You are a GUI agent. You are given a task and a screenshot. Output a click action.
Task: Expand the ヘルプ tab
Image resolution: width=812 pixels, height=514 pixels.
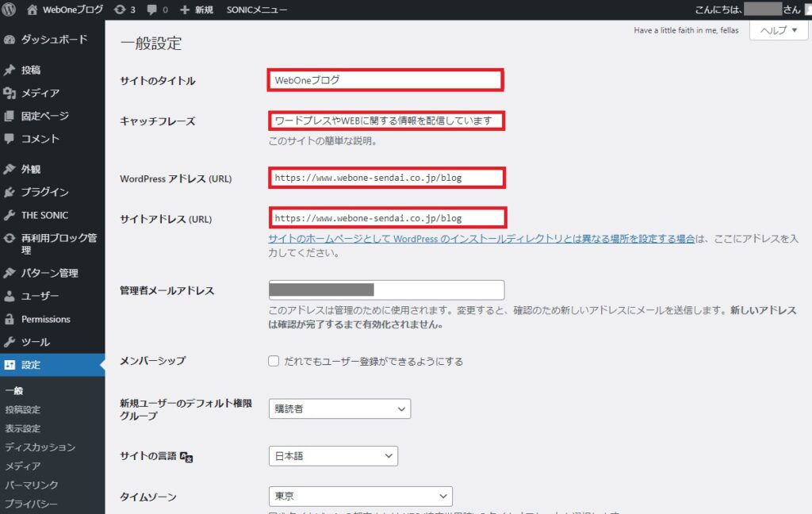point(779,30)
